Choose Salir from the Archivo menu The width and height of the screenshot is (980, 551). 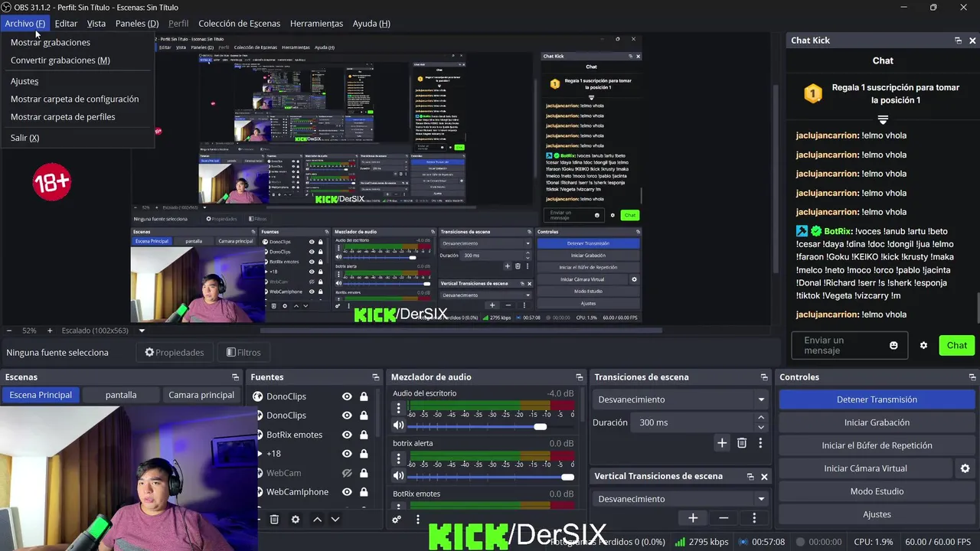point(24,138)
